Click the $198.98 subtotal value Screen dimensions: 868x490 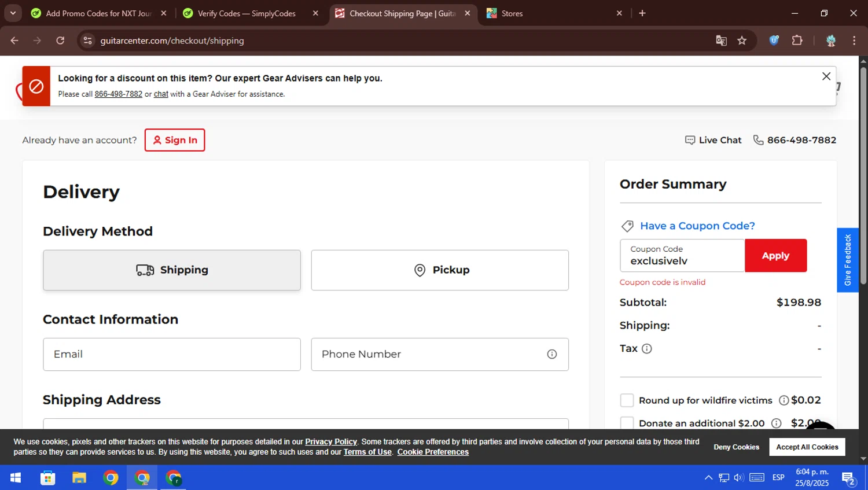[x=799, y=303]
